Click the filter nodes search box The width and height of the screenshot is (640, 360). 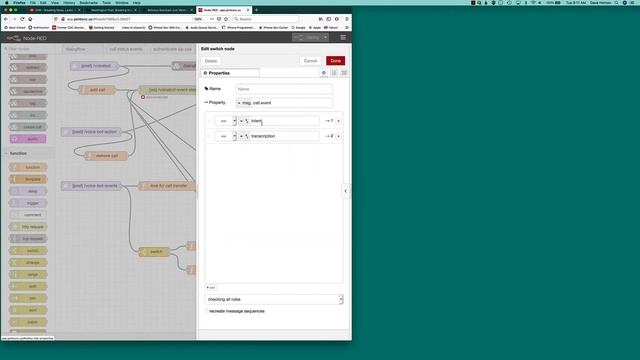coord(29,49)
